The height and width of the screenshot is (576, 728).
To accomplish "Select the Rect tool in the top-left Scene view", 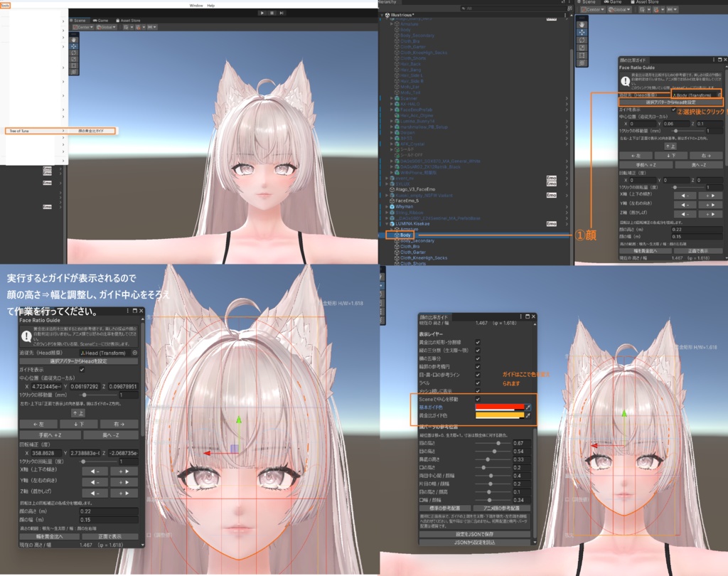I will coord(74,65).
